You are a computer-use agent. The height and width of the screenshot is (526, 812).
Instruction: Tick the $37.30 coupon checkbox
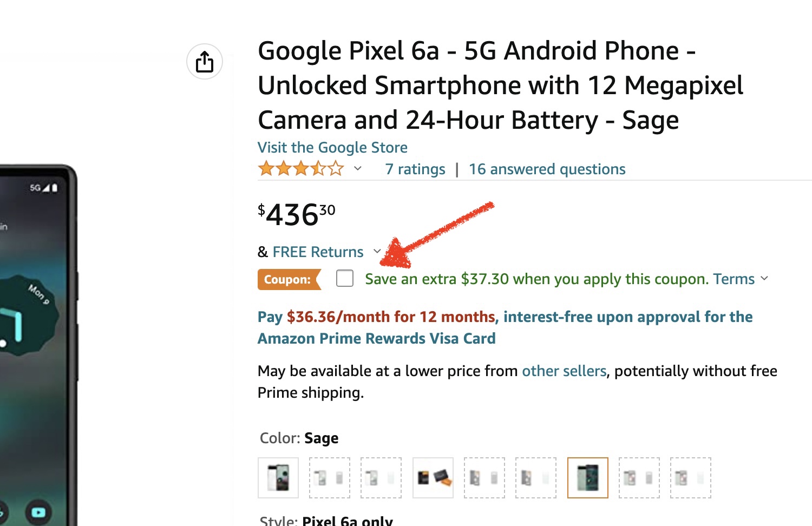tap(345, 279)
